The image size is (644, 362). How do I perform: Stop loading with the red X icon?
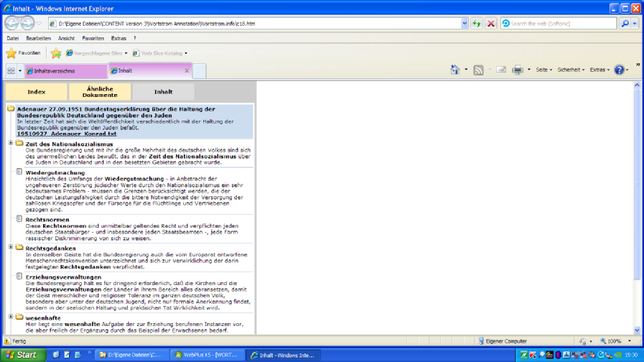[x=490, y=24]
